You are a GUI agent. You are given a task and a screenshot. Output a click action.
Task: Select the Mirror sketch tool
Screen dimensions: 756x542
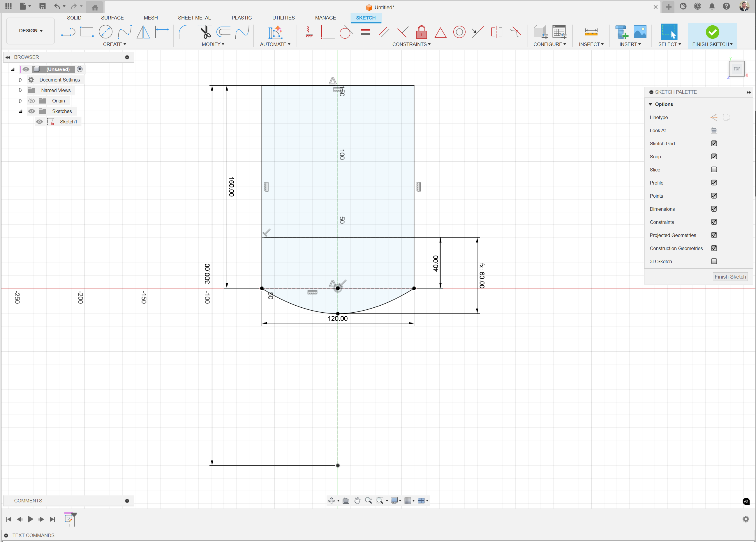(x=143, y=32)
